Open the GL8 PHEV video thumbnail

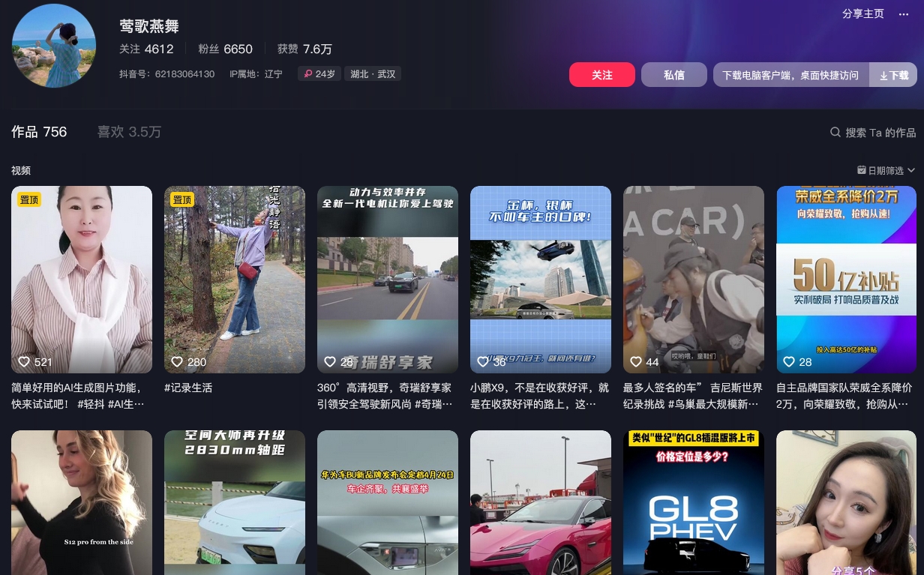694,502
